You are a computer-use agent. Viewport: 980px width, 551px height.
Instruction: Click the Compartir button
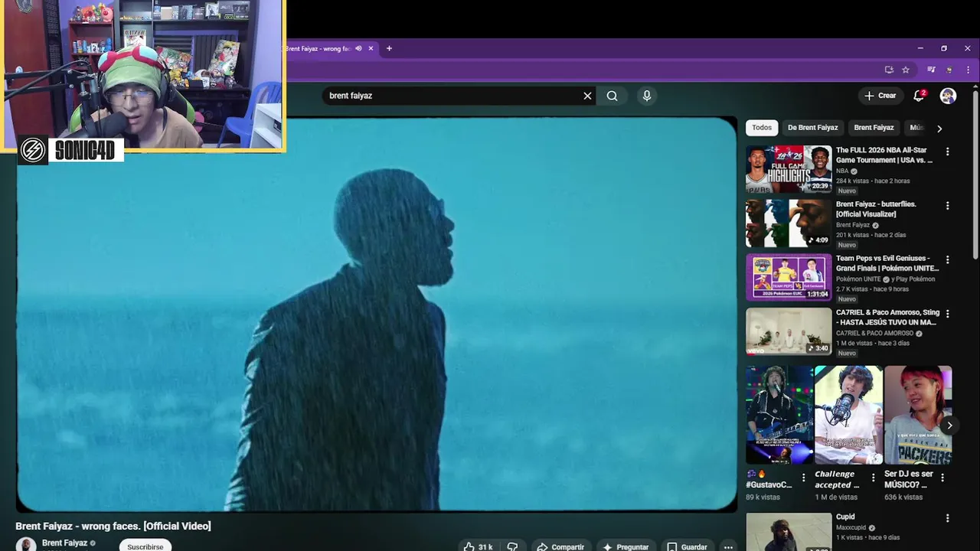point(560,546)
